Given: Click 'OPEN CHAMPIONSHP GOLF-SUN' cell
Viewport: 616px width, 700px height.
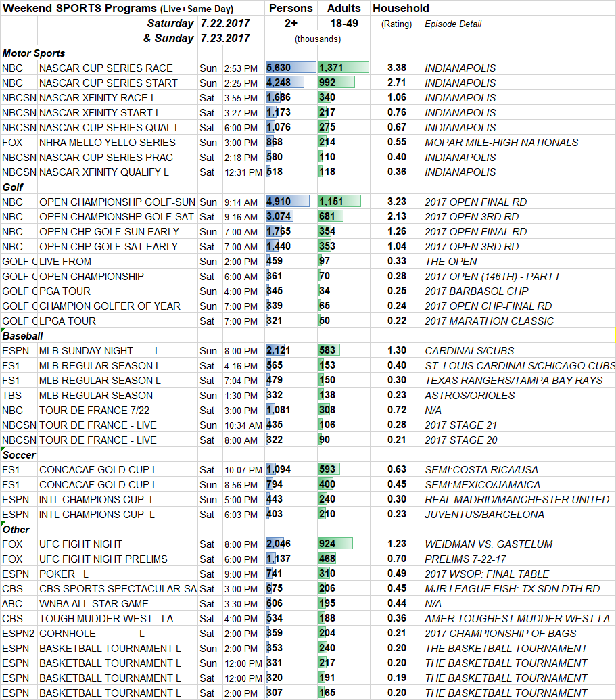Looking at the screenshot, I should 117,202.
